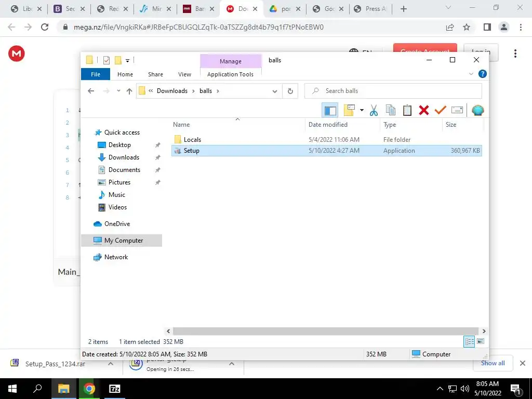
Task: Click the Refresh button beside address bar
Action: pos(290,91)
